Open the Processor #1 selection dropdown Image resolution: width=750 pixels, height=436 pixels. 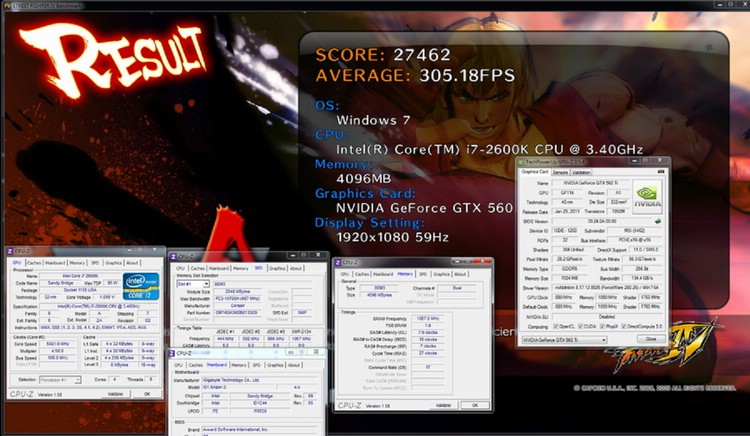click(x=60, y=380)
